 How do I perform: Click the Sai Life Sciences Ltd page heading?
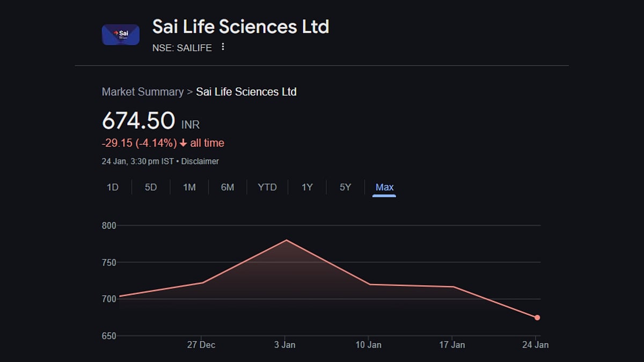point(240,26)
